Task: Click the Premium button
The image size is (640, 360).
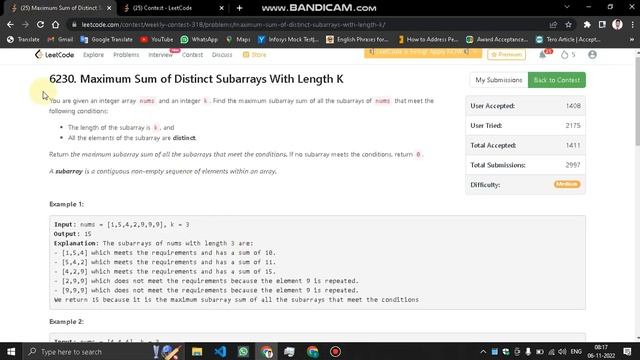Action: pyautogui.click(x=507, y=55)
